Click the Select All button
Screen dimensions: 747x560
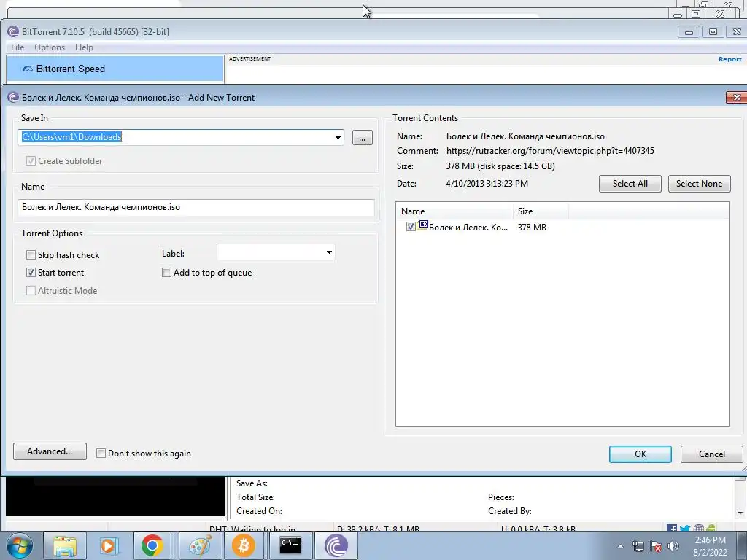tap(630, 184)
